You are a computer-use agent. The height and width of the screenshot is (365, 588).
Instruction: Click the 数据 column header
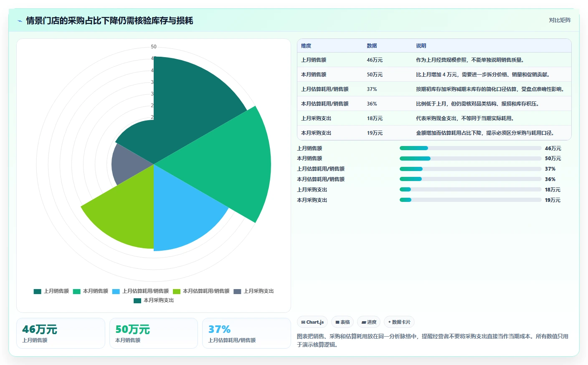[x=372, y=46]
